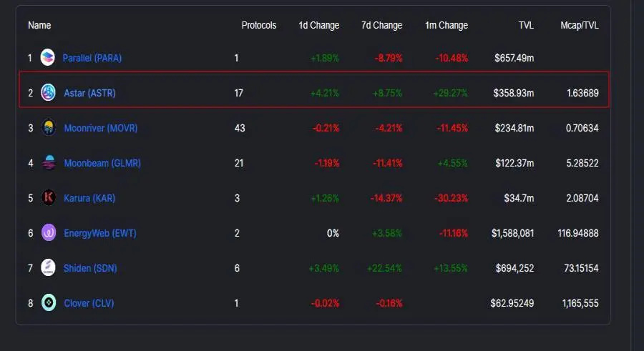Select Parallel TVL value $657.49m
644x351 pixels.
point(514,58)
